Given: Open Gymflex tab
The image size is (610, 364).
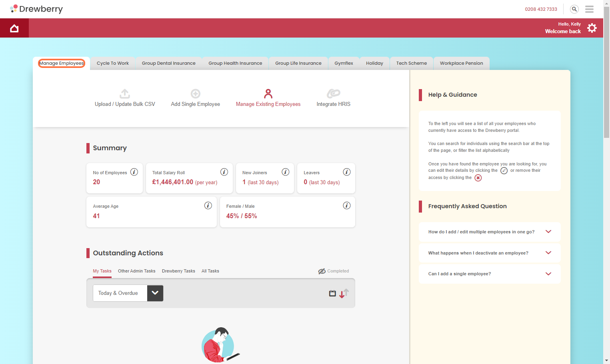Looking at the screenshot, I should pyautogui.click(x=344, y=63).
